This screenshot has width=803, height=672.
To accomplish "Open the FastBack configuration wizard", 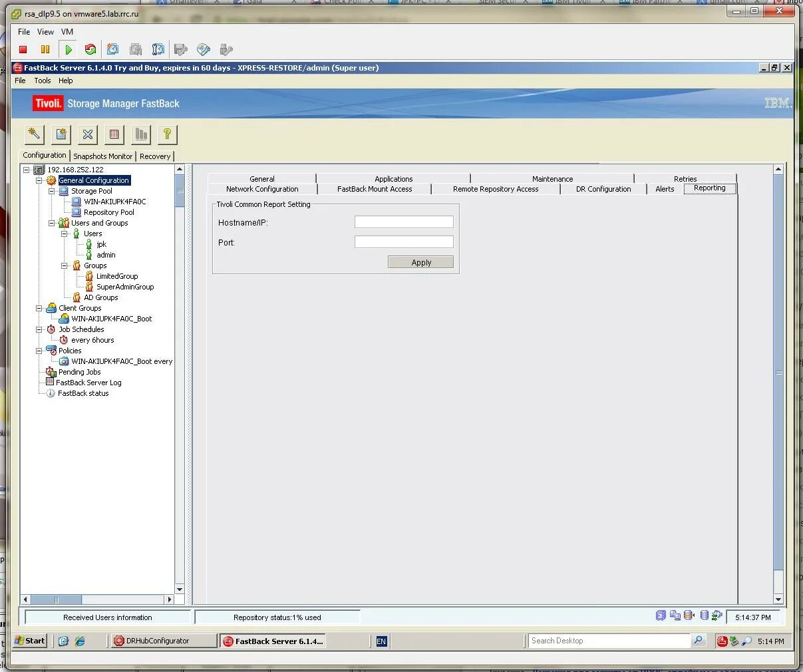I will tap(34, 134).
